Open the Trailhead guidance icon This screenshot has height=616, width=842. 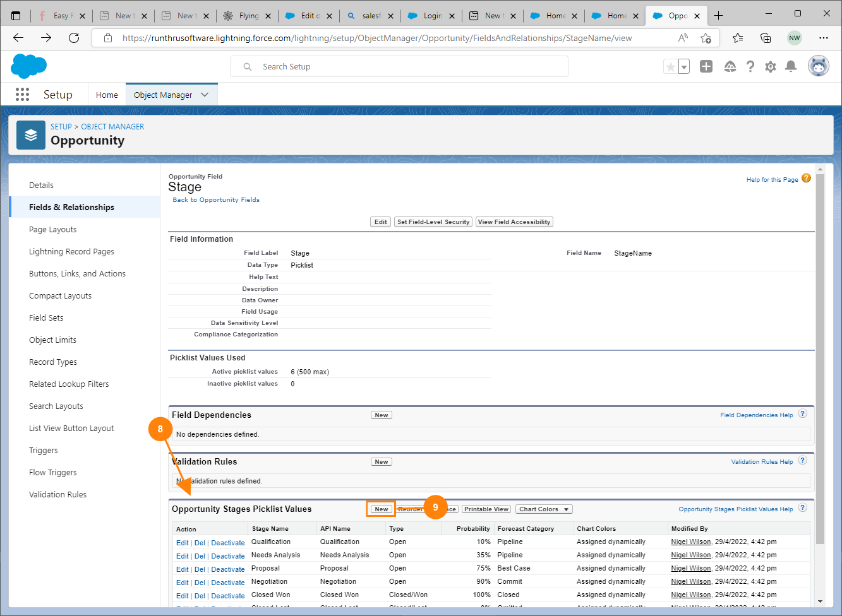tap(730, 66)
